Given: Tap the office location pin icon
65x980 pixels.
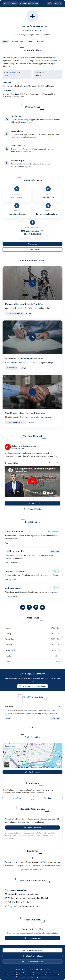Looking at the screenshot, I should point(32,223).
